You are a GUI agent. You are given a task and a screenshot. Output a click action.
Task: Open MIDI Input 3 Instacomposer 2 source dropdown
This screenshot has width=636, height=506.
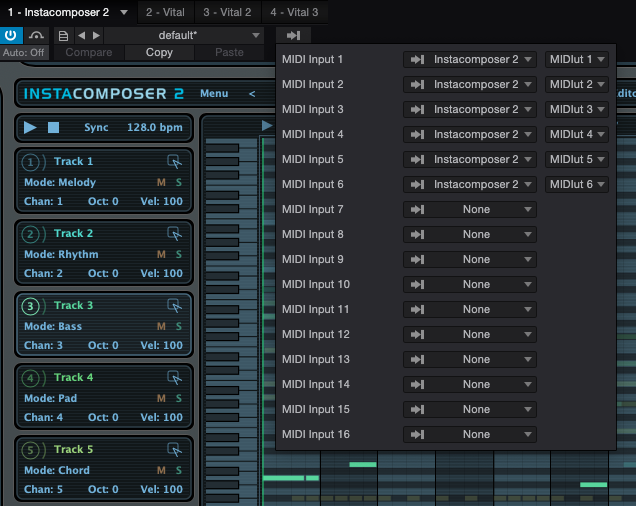pyautogui.click(x=470, y=110)
